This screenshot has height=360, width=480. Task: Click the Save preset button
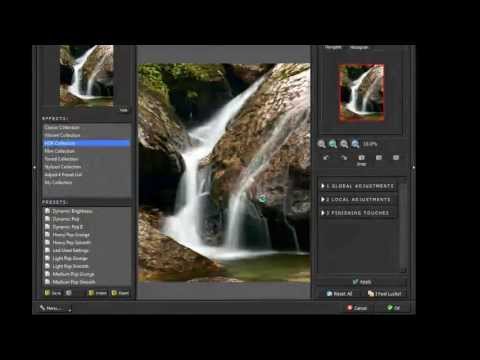[x=53, y=293]
